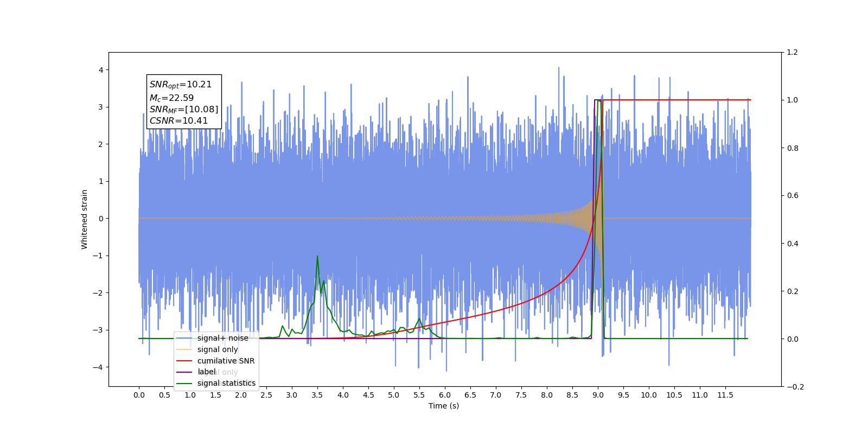Click x-axis tick label 9.5
Viewport: 868px width, 434px height.
623,395
